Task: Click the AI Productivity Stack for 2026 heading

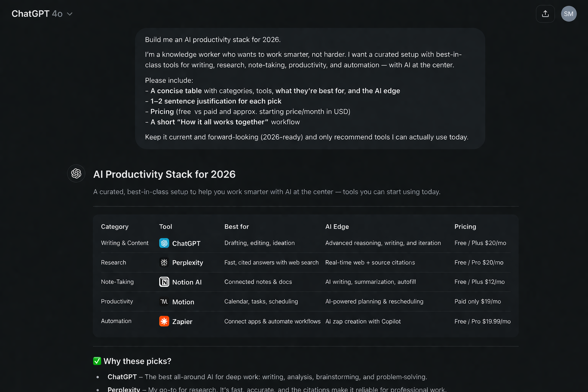Action: (164, 174)
